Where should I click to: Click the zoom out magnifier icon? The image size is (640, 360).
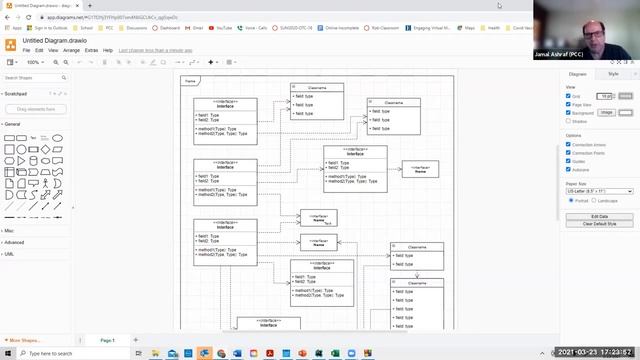66,62
